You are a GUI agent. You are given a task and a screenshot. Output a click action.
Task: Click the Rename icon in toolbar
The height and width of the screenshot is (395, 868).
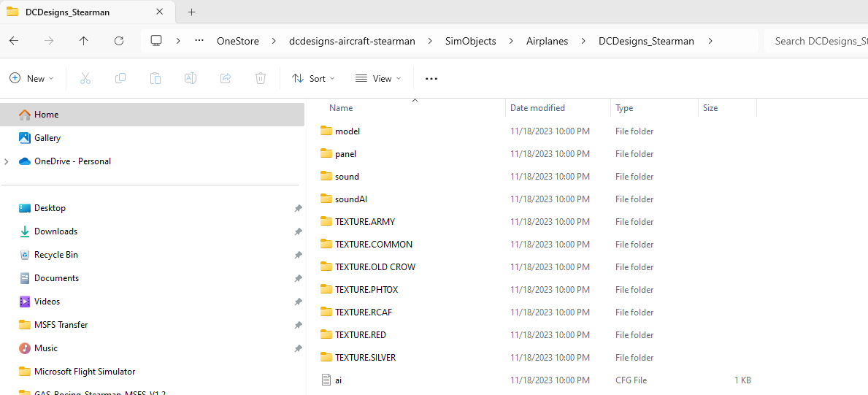[191, 79]
